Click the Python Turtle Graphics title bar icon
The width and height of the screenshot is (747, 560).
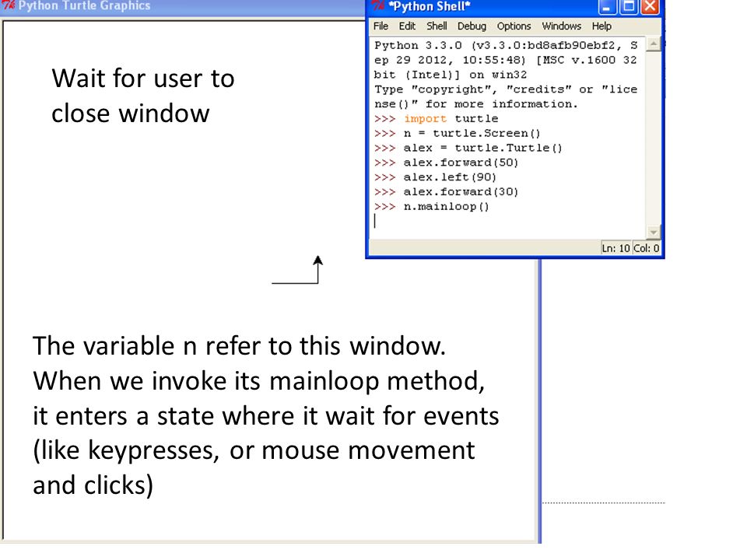click(x=8, y=5)
